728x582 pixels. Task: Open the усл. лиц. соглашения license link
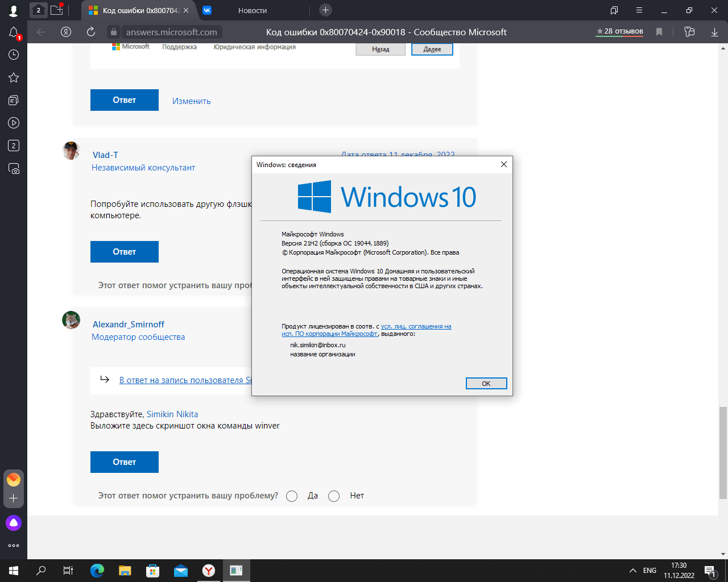416,326
